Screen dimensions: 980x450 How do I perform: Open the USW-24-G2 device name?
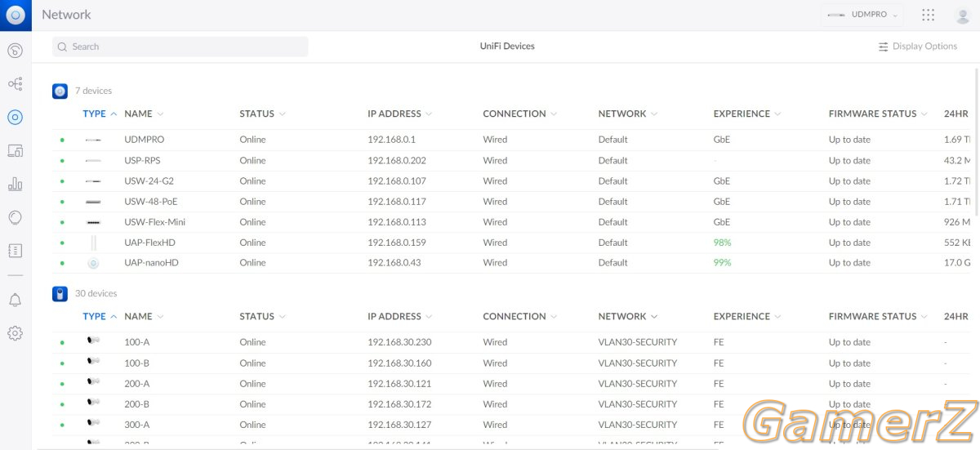(149, 181)
